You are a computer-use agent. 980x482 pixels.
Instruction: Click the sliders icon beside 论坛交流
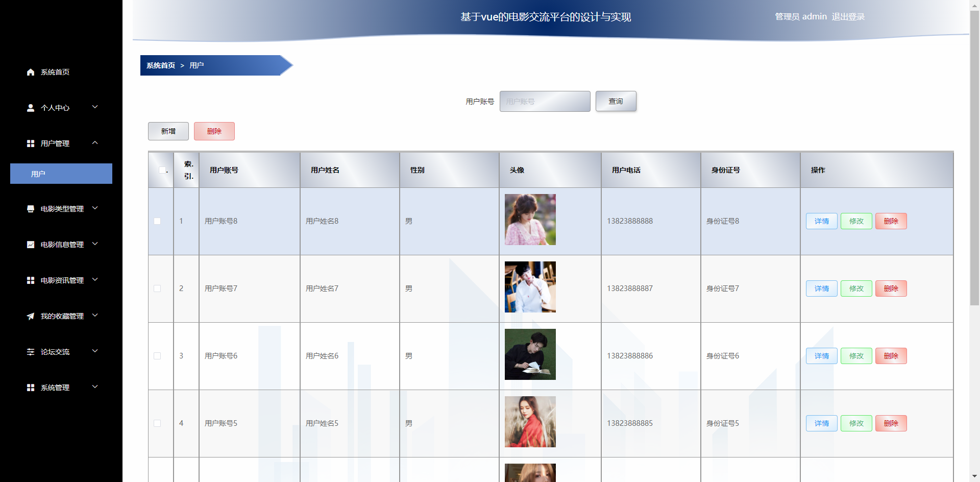[31, 352]
